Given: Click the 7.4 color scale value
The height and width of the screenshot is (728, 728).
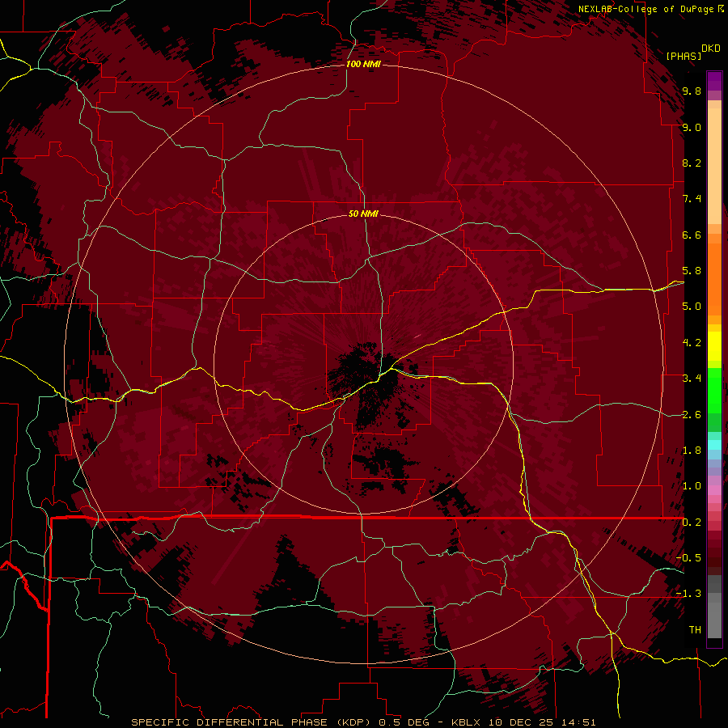Looking at the screenshot, I should point(692,199).
